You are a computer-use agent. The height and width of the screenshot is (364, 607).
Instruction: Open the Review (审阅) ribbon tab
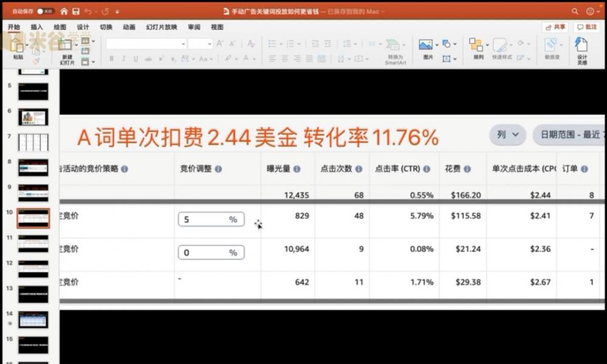pos(194,27)
